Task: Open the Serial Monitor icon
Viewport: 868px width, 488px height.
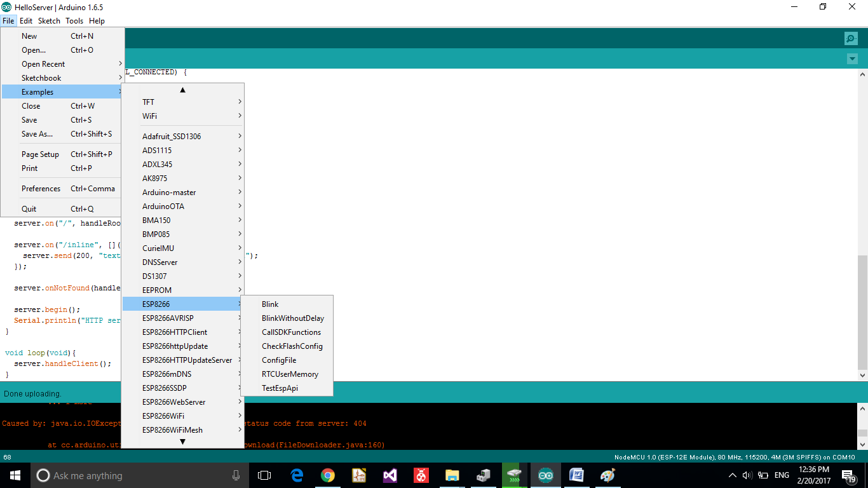Action: tap(851, 38)
